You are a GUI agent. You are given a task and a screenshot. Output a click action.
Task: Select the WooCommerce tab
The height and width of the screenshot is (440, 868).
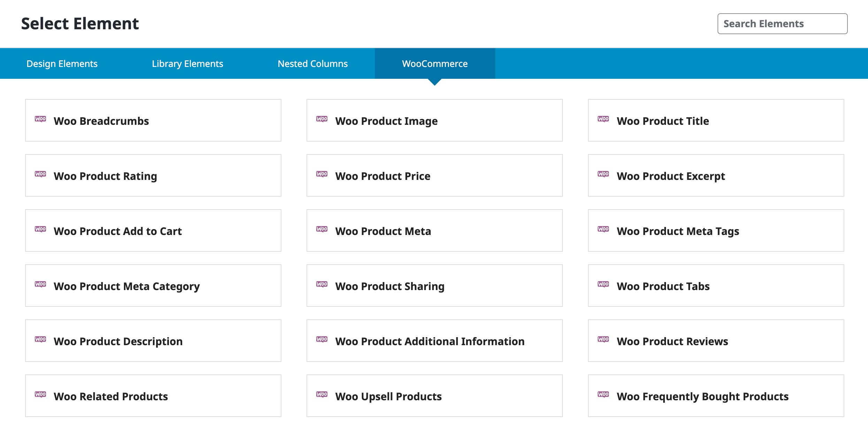tap(435, 63)
